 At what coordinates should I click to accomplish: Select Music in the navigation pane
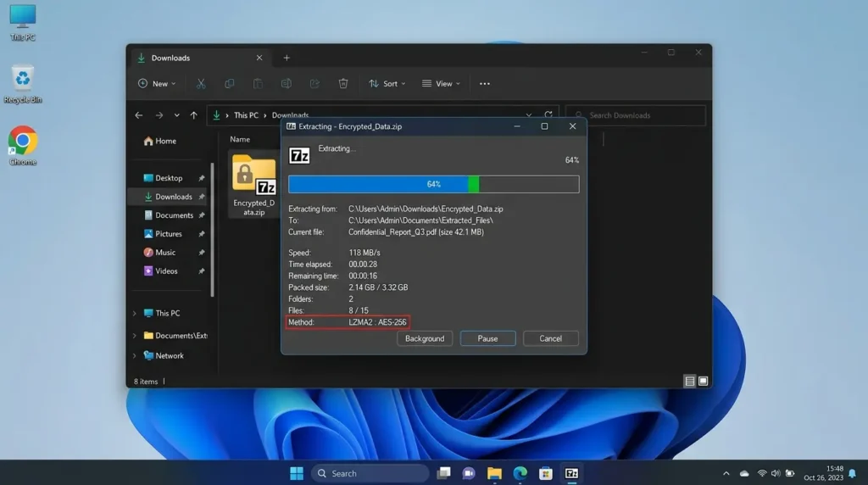pyautogui.click(x=169, y=253)
